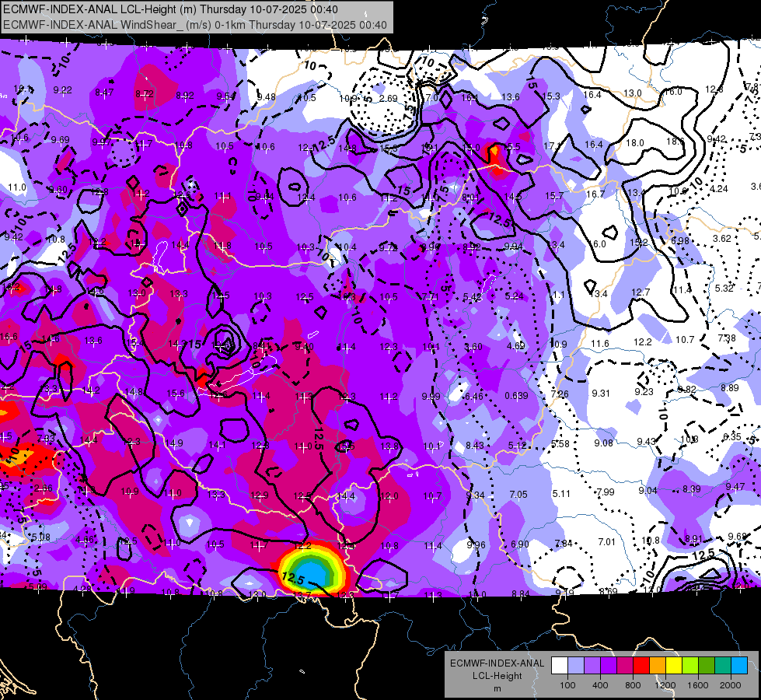This screenshot has width=761, height=700.
Task: Click the legend label LCL-Height
Action: pyautogui.click(x=497, y=676)
